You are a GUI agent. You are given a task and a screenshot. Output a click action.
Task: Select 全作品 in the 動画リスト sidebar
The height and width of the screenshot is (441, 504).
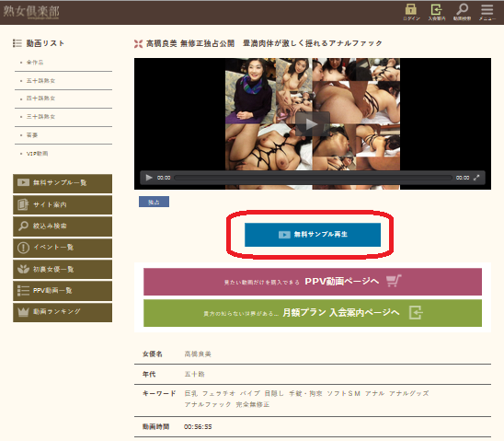pos(35,62)
